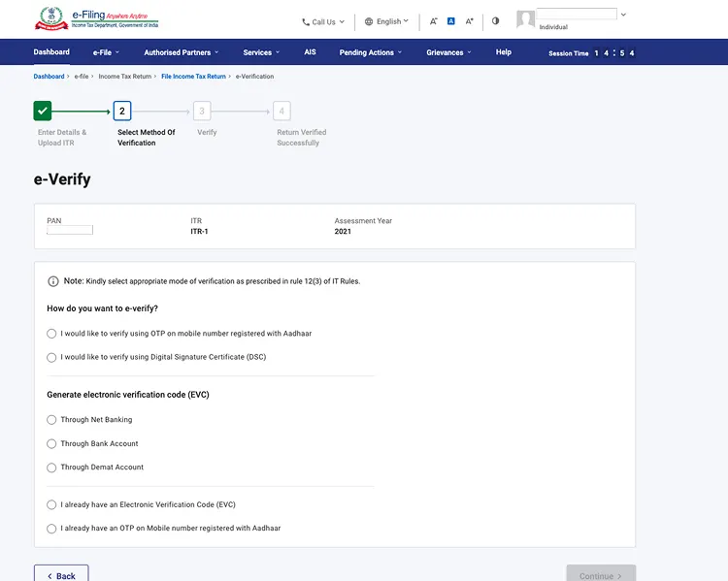Click the Continue button

601,573
